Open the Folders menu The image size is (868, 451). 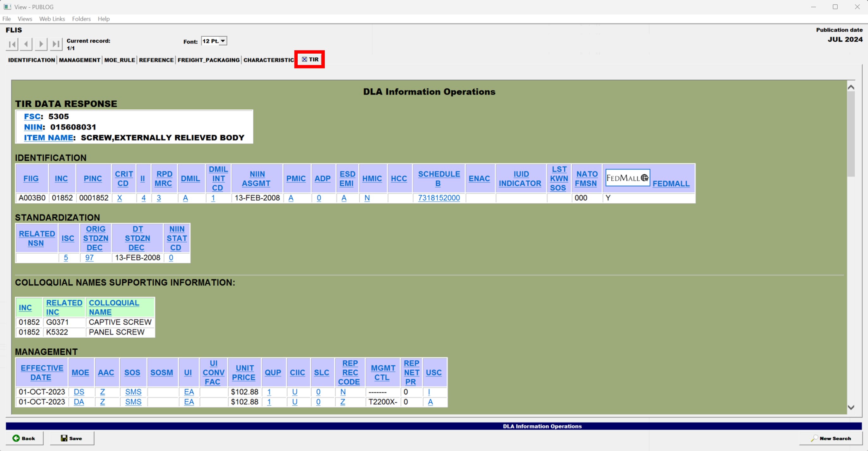pyautogui.click(x=81, y=19)
